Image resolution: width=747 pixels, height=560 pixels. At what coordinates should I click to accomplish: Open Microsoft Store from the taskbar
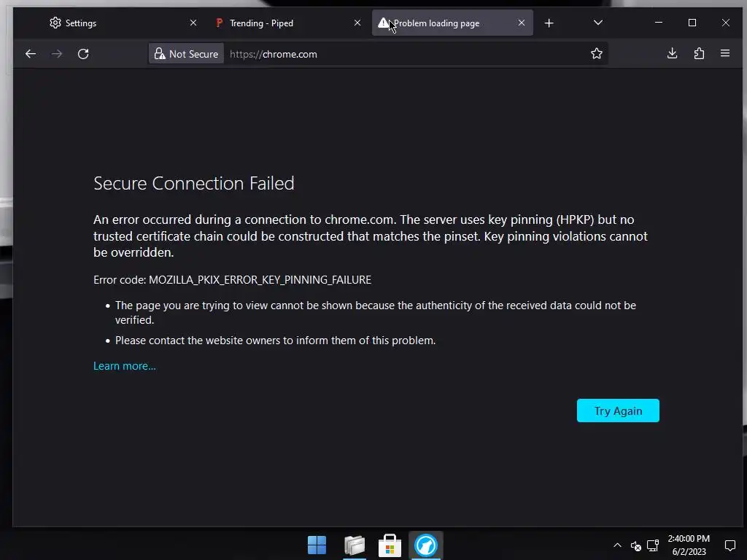pyautogui.click(x=390, y=545)
